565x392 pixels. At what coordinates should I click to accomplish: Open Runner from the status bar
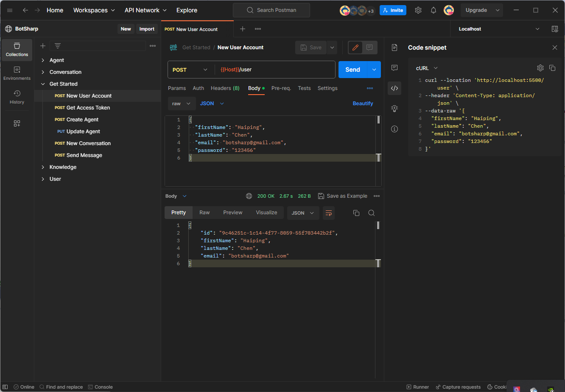pyautogui.click(x=418, y=387)
